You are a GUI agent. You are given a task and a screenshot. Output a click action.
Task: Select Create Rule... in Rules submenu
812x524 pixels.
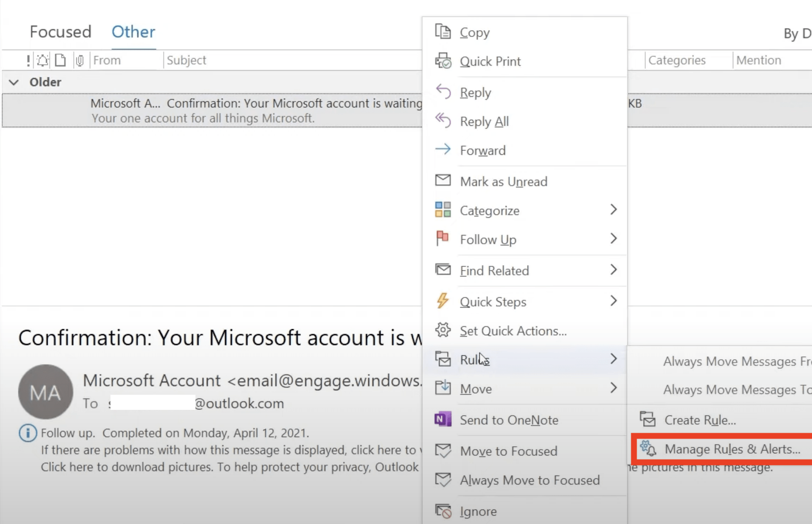[720, 420]
